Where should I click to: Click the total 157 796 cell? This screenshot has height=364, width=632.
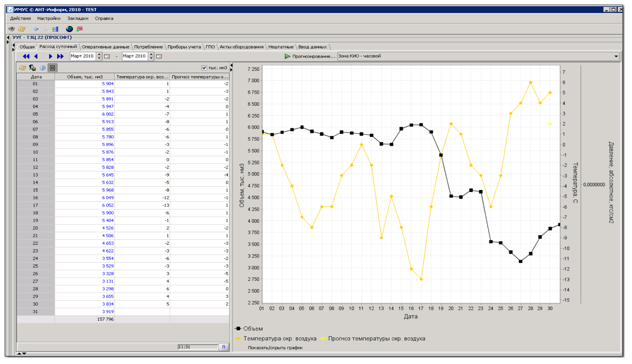click(x=85, y=319)
